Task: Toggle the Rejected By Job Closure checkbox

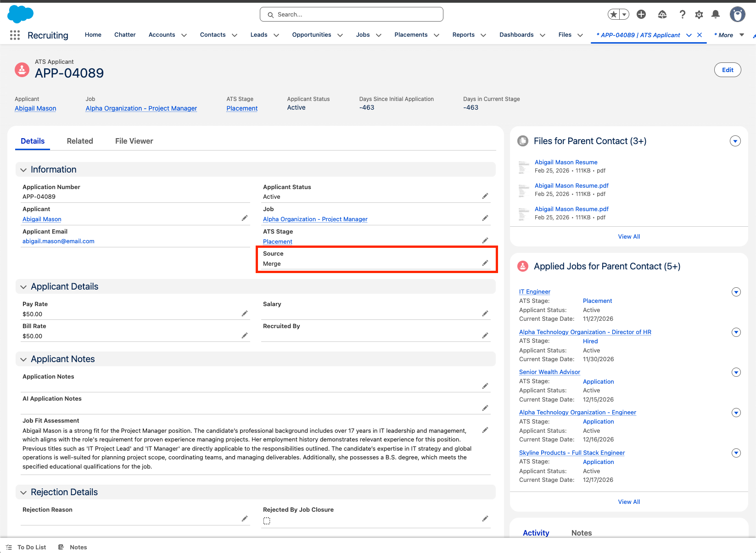Action: (x=267, y=521)
